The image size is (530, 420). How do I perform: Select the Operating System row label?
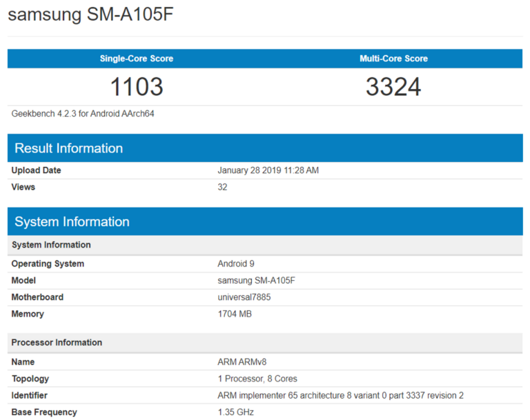pos(48,263)
